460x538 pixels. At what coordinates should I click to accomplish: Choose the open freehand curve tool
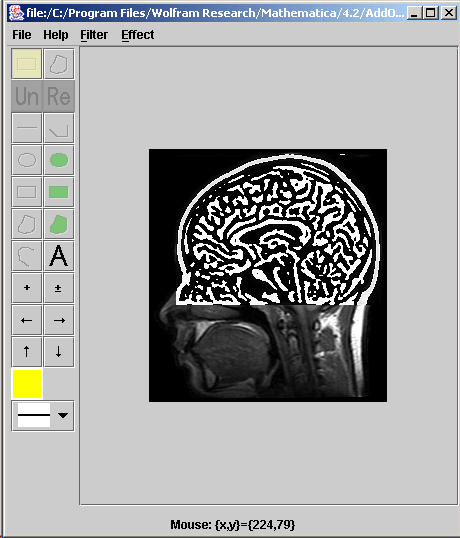[27, 256]
